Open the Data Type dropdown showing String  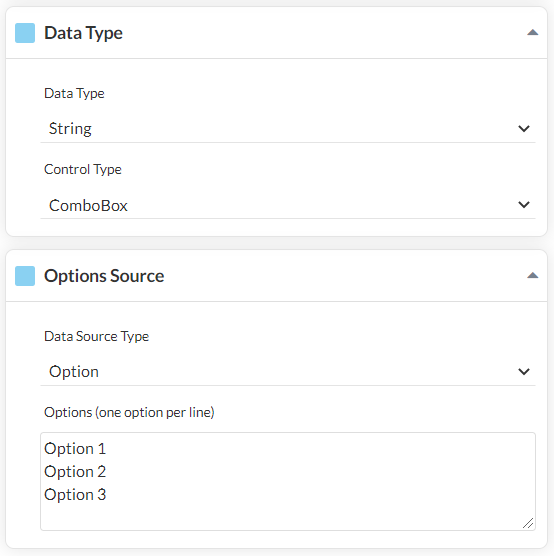[x=288, y=128]
